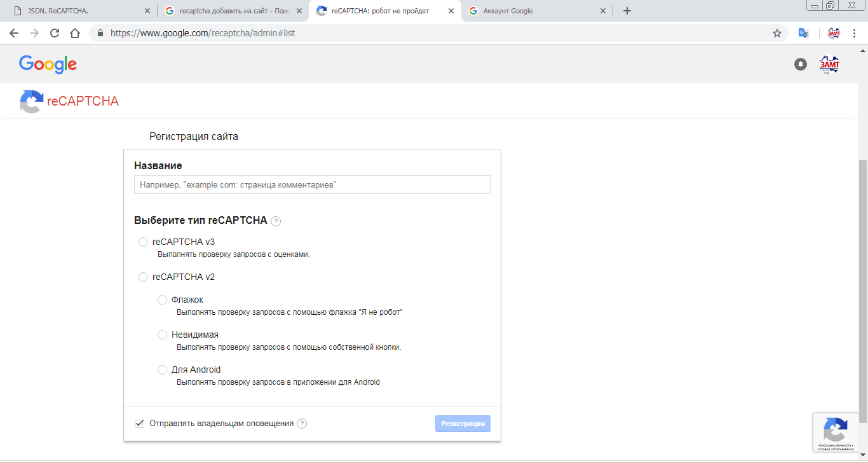Reload the page with the refresh icon
Viewport: 868px width, 463px height.
tap(55, 33)
